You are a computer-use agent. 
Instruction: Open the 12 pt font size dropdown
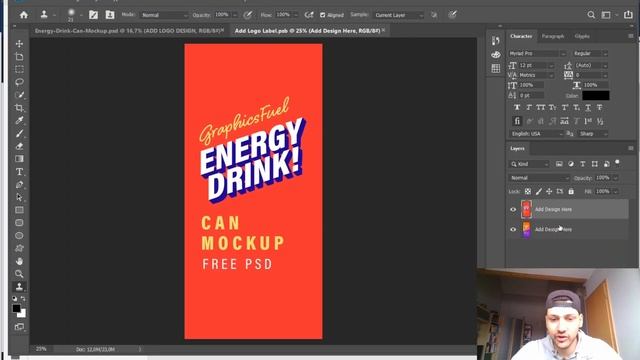(x=536, y=65)
